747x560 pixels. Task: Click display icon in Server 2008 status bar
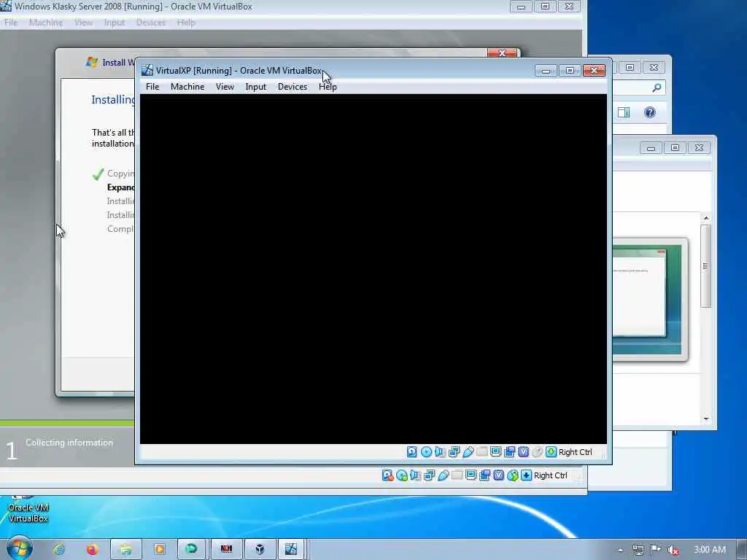[471, 475]
